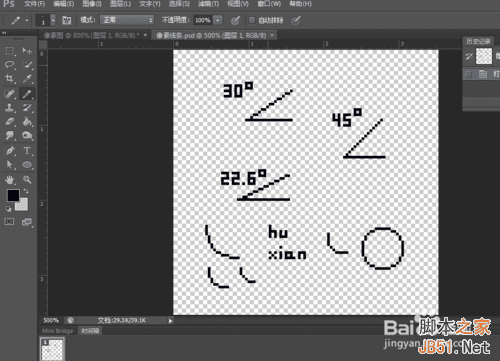Viewport: 500px width, 361px height.
Task: Select the Pencil tool in toolbox
Action: 27,94
